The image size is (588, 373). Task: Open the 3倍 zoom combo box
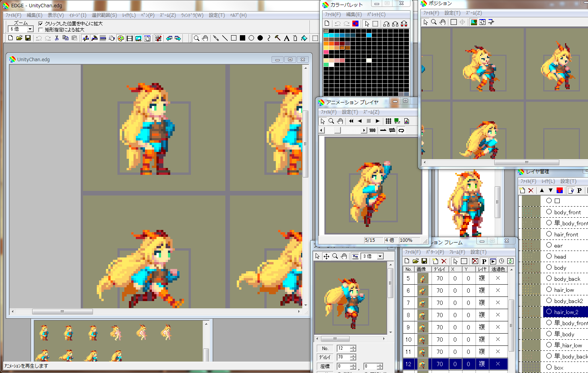[x=380, y=256]
